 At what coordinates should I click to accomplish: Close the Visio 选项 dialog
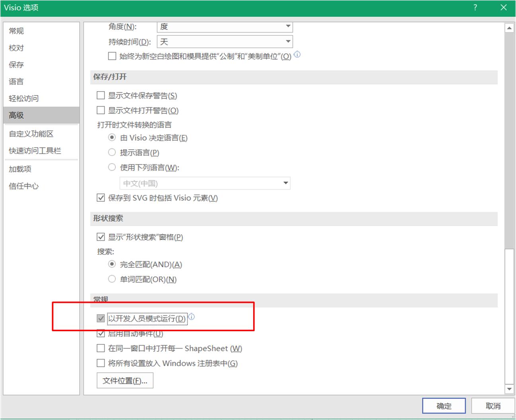point(504,8)
